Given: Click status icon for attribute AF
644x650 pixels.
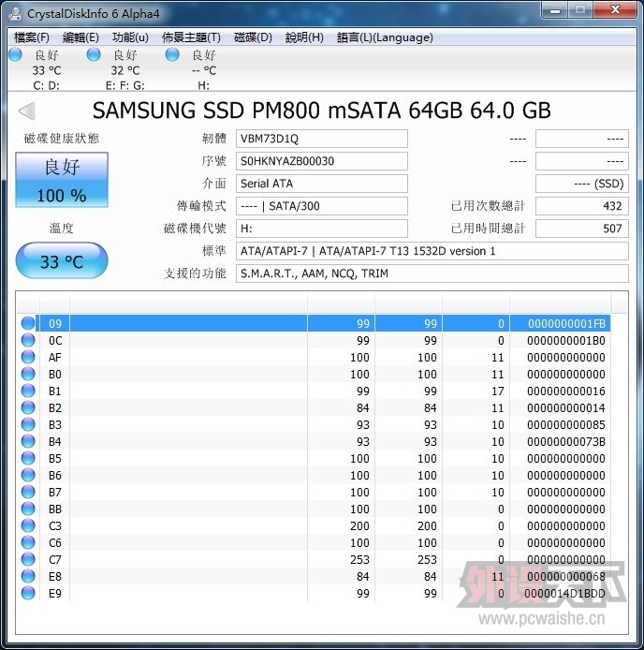Looking at the screenshot, I should click(x=28, y=357).
